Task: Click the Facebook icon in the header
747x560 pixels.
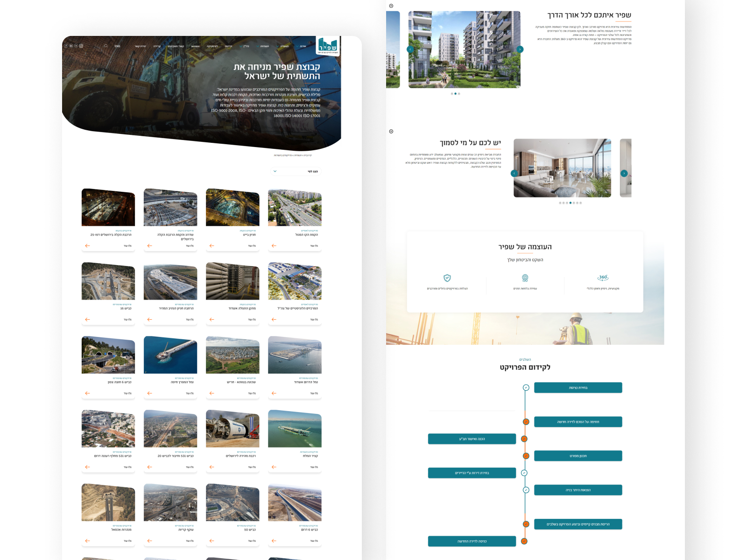Action: tap(66, 46)
